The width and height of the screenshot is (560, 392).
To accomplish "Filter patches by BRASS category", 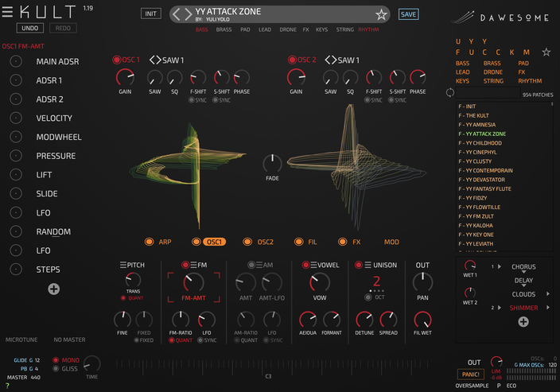I will pyautogui.click(x=492, y=63).
